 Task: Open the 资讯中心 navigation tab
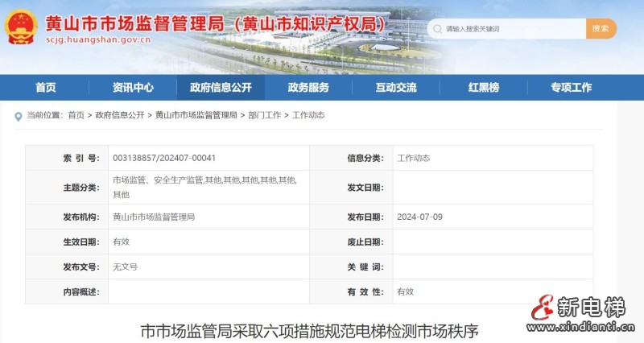coord(133,88)
